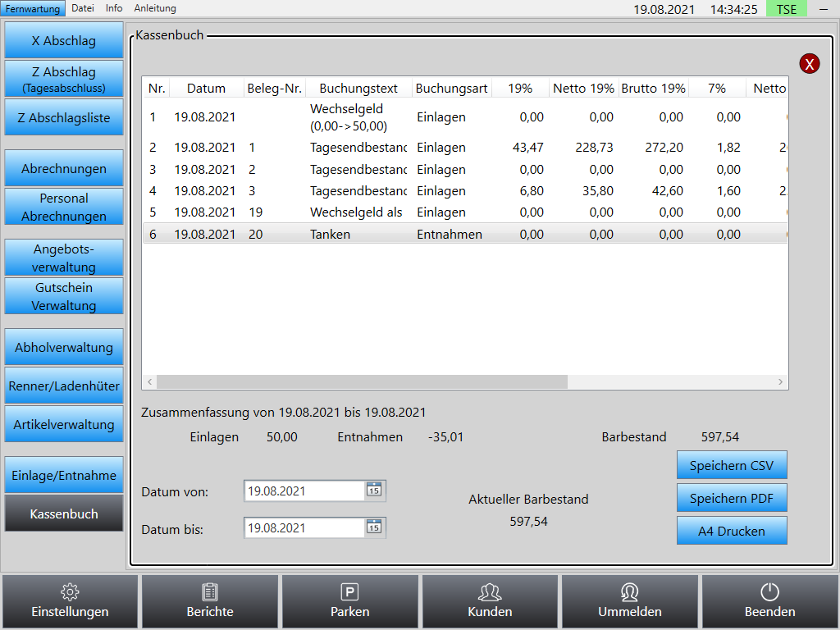840x630 pixels.
Task: Click Netto value 228,73 in row 2
Action: click(x=594, y=148)
